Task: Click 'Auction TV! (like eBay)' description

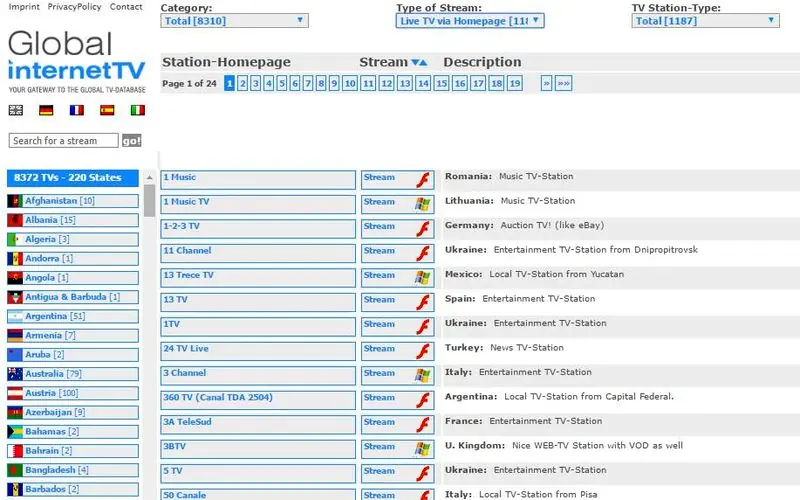Action: tap(552, 225)
